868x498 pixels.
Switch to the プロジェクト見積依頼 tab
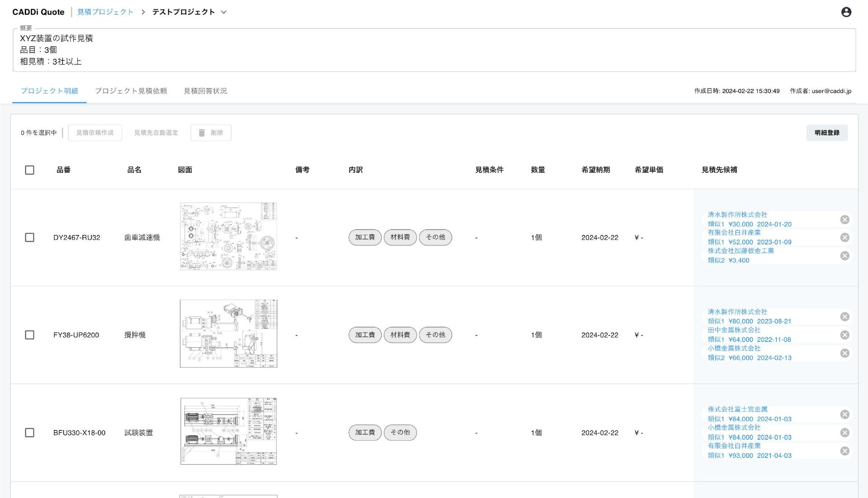[132, 91]
